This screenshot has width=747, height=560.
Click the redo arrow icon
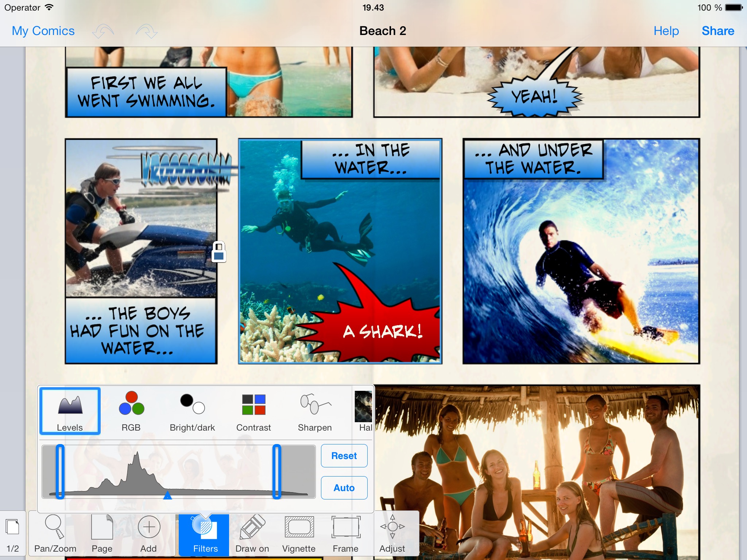click(147, 31)
